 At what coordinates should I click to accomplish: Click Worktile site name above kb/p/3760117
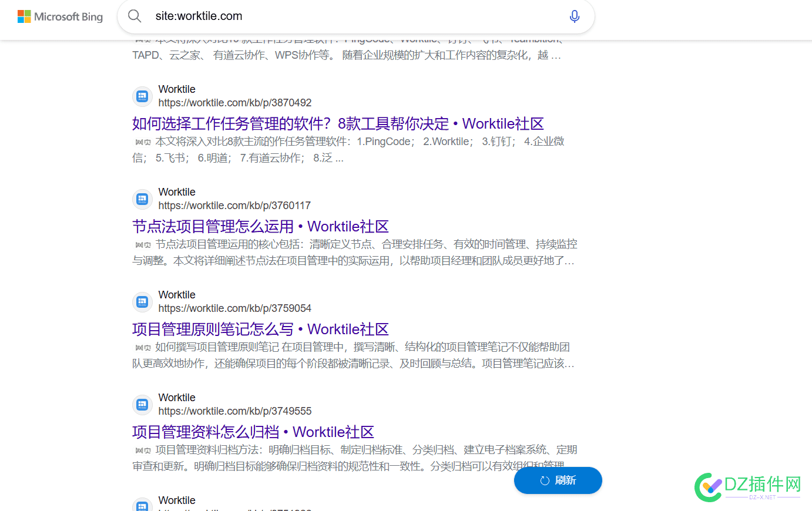177,192
